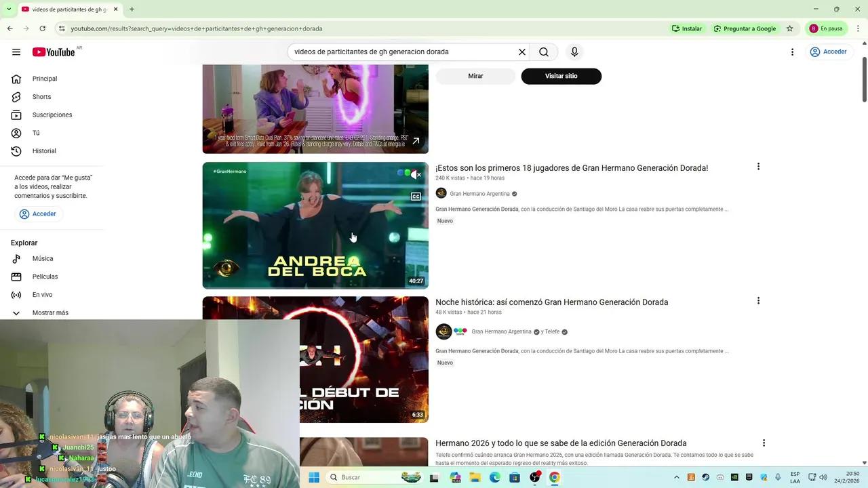Screen dimensions: 868x488
Task: Open the volume control in the tray
Action: point(822,477)
